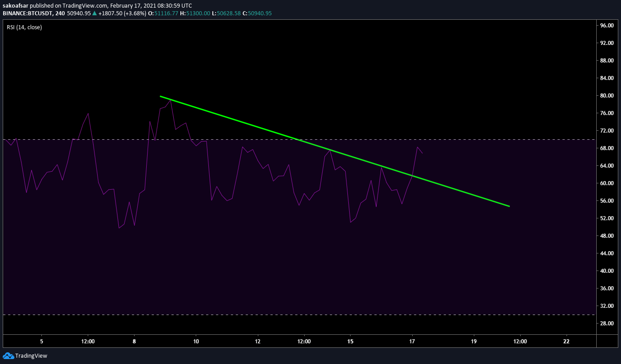Click the 28.00 label on the scale

(x=606, y=324)
